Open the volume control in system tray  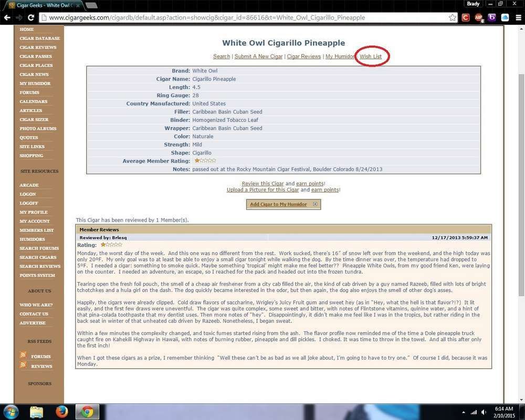(x=484, y=412)
